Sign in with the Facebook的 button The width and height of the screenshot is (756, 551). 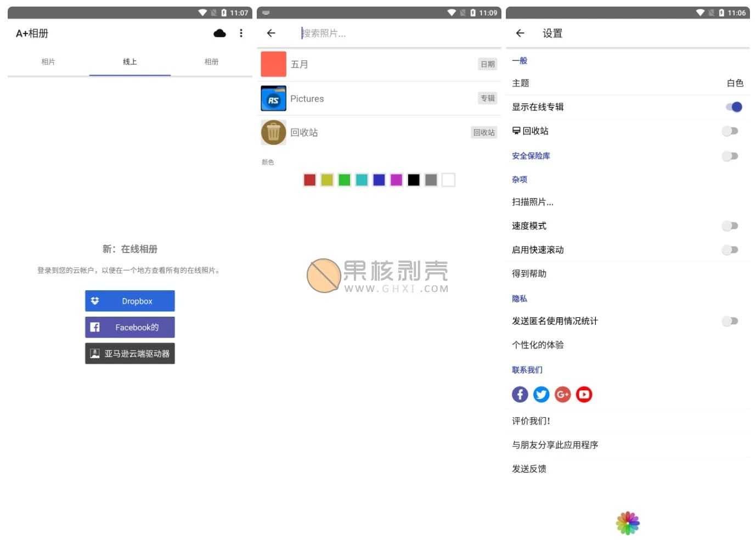[130, 327]
